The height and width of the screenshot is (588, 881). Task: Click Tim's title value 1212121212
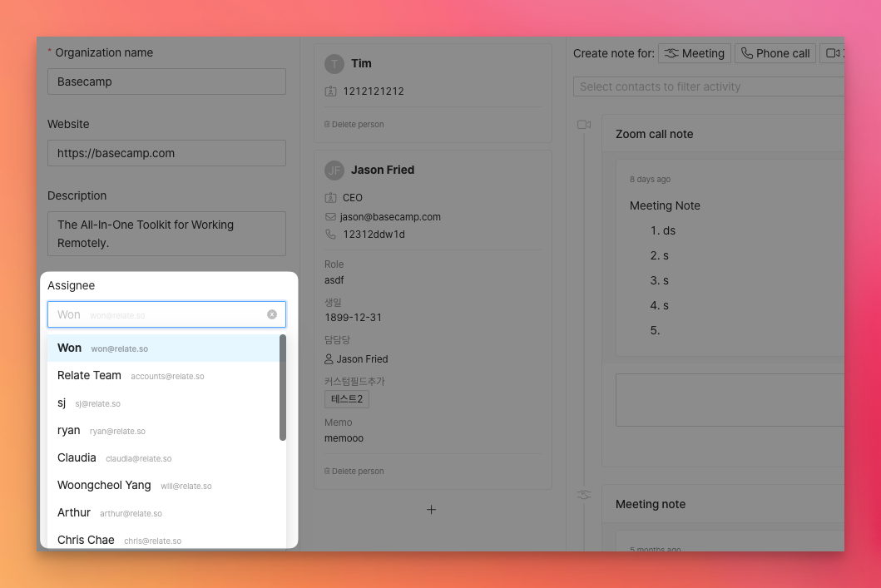click(374, 91)
